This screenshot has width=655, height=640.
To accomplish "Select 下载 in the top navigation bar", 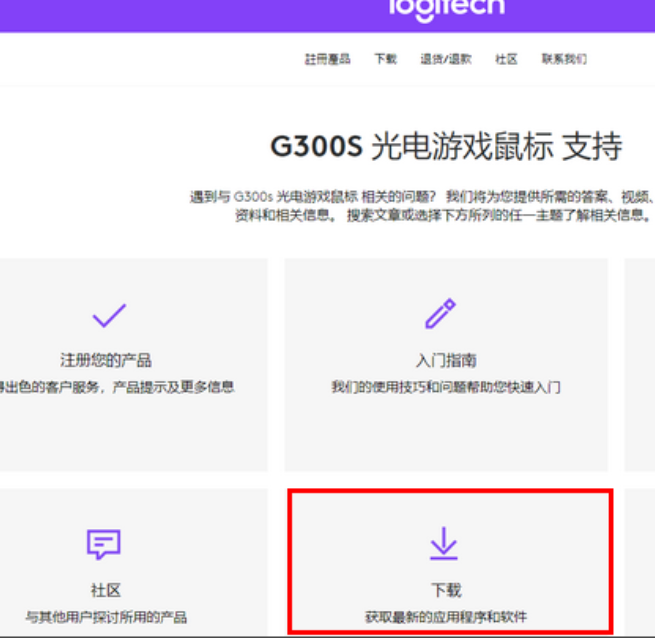I will pyautogui.click(x=385, y=59).
